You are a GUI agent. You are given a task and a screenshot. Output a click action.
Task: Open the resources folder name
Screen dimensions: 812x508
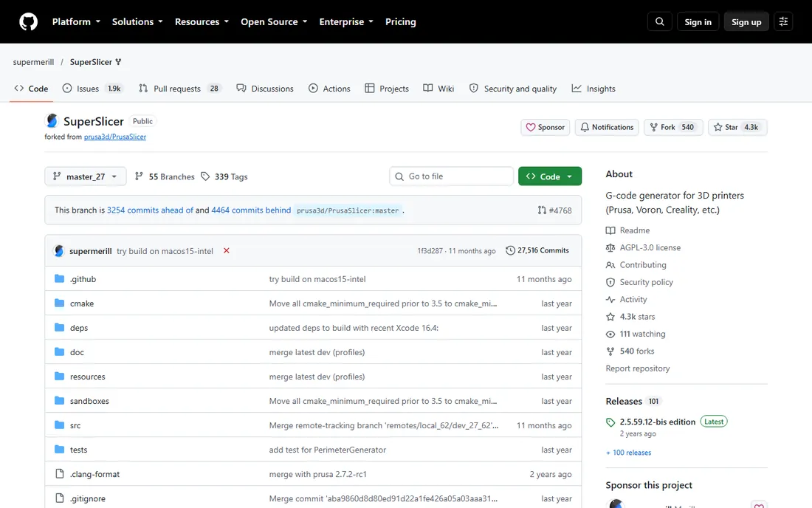pos(88,377)
